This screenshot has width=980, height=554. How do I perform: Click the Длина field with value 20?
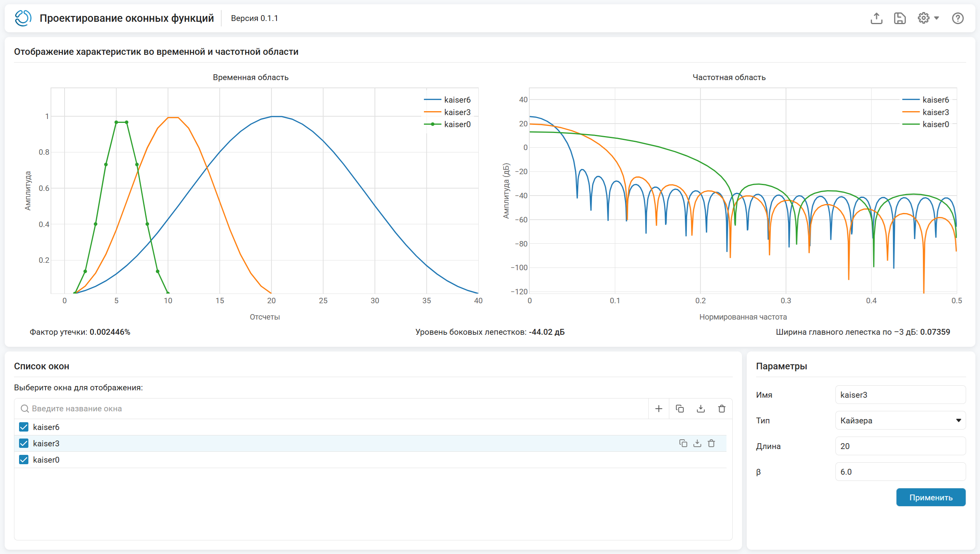(900, 446)
